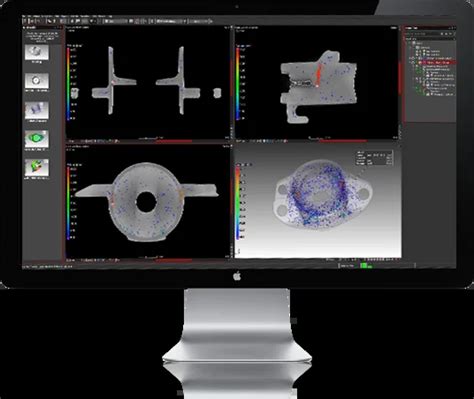Click the info overlay box in the 3D view
474x399 pixels.
point(374,157)
